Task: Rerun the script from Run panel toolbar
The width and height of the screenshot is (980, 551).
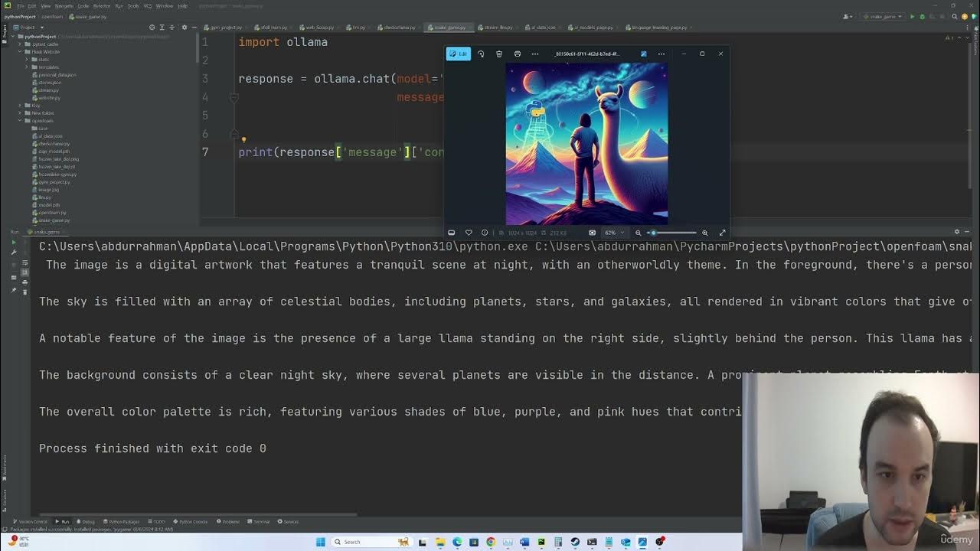Action: pos(13,243)
